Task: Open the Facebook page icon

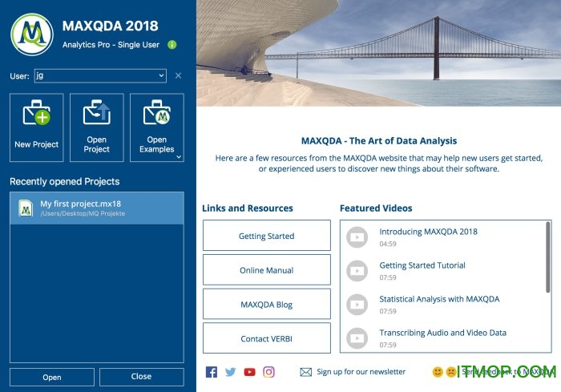Action: [x=212, y=372]
